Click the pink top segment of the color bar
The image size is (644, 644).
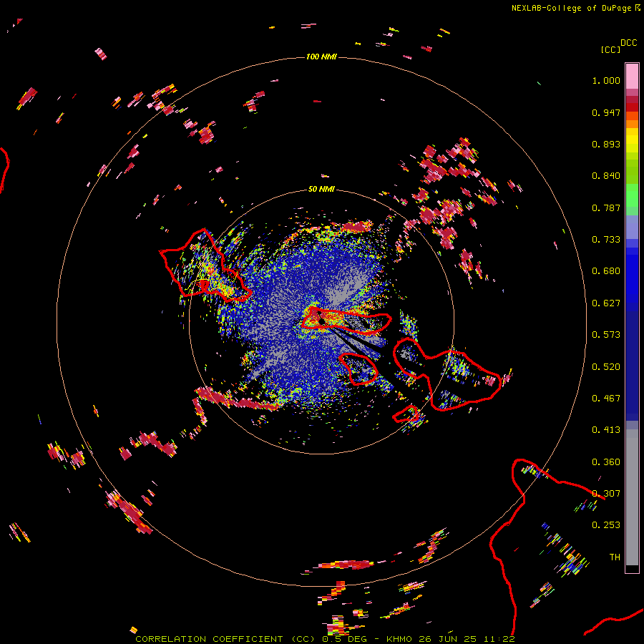632,76
